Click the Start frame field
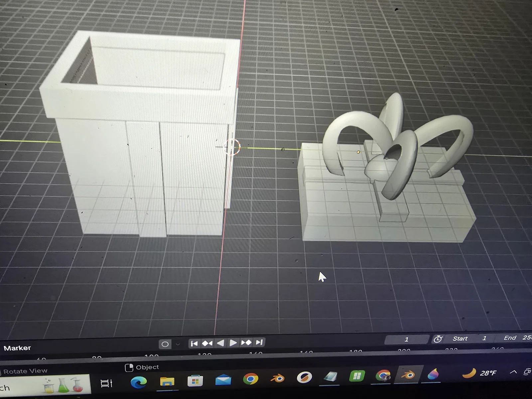Image resolution: width=532 pixels, height=399 pixels. coord(469,338)
